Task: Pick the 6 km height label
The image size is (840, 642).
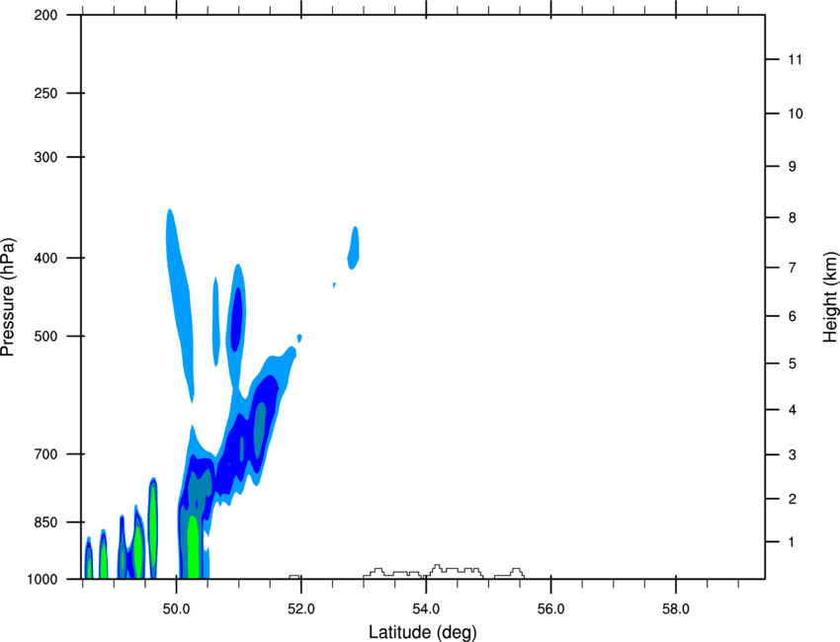Action: click(x=792, y=316)
